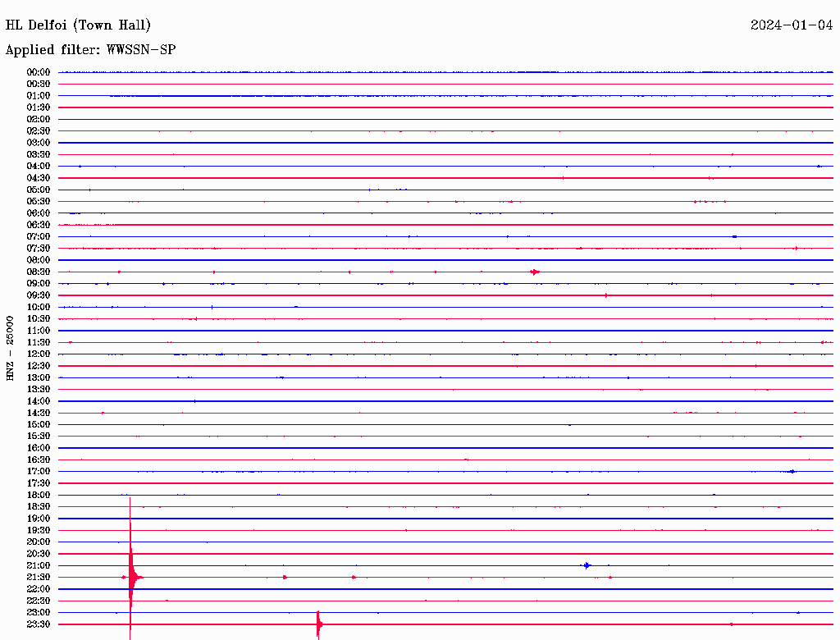Select the 15:30 time label
This screenshot has height=640, width=840.
pyautogui.click(x=39, y=437)
